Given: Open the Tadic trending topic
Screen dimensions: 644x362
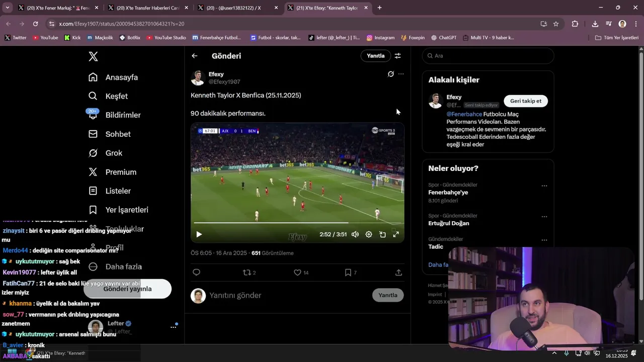Looking at the screenshot, I should 436,247.
